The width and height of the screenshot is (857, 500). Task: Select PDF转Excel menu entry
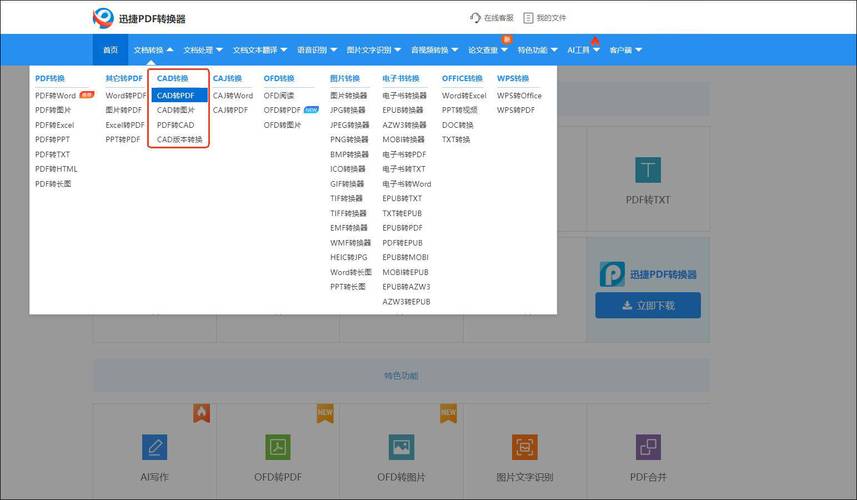point(55,125)
